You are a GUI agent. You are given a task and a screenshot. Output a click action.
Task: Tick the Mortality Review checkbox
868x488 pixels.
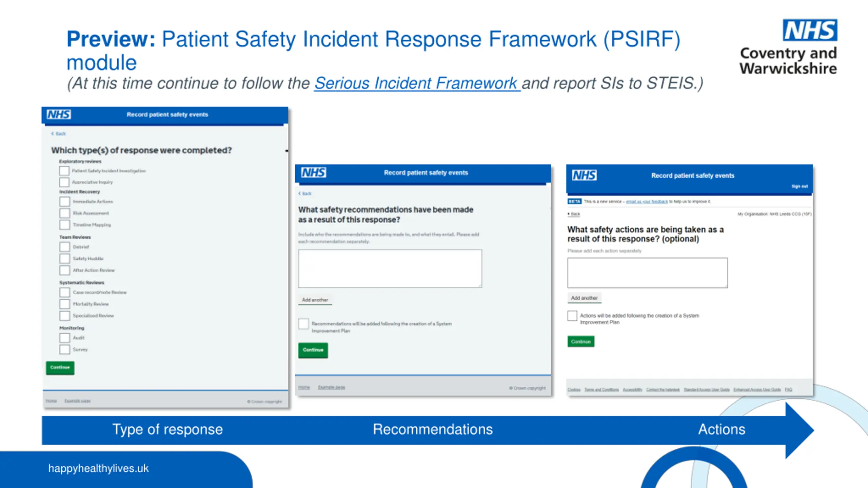(x=65, y=304)
